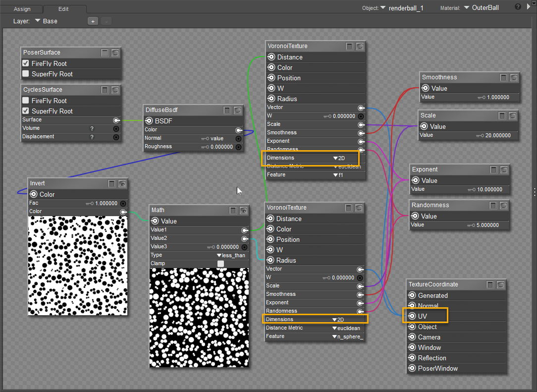
Task: Switch to the Assign tab
Action: [x=22, y=9]
